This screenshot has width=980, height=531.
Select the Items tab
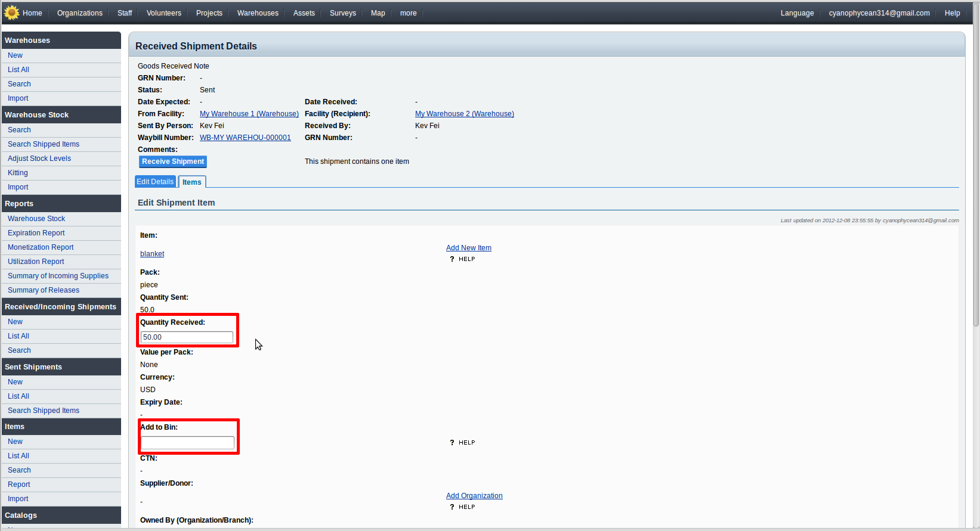192,182
